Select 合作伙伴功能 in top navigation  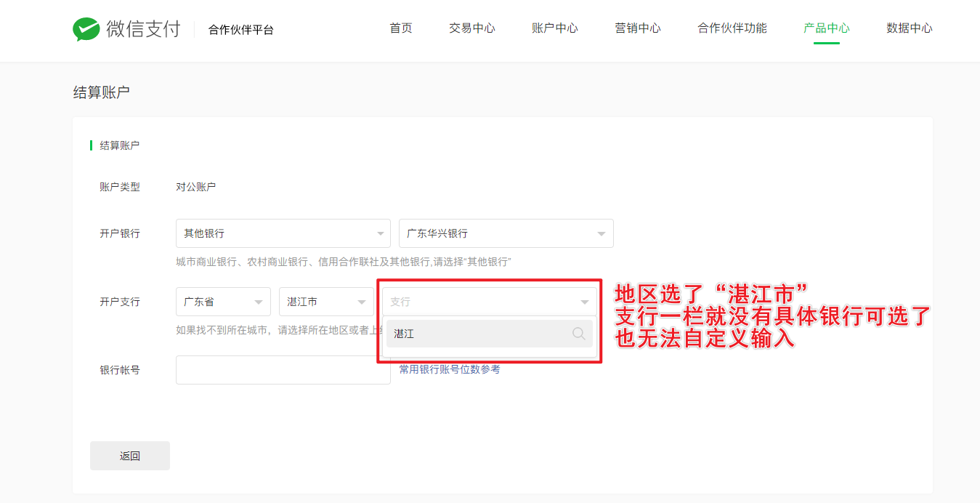coord(732,28)
